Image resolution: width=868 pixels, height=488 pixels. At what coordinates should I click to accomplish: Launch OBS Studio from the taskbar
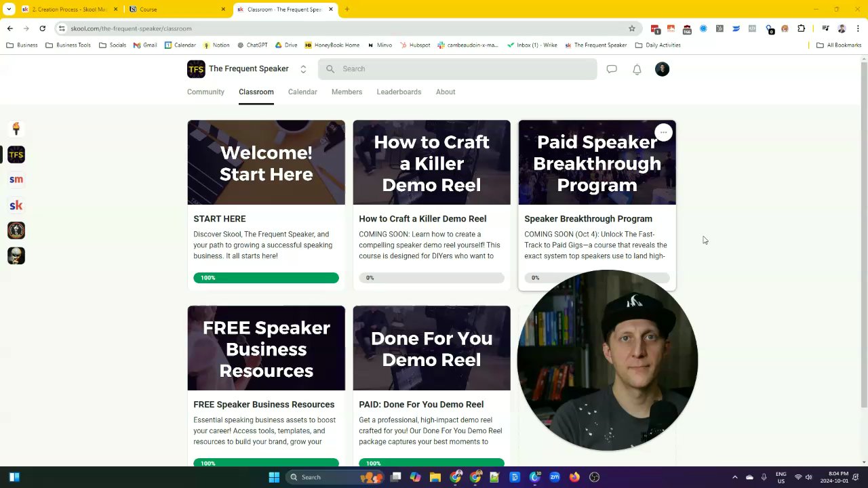(594, 476)
